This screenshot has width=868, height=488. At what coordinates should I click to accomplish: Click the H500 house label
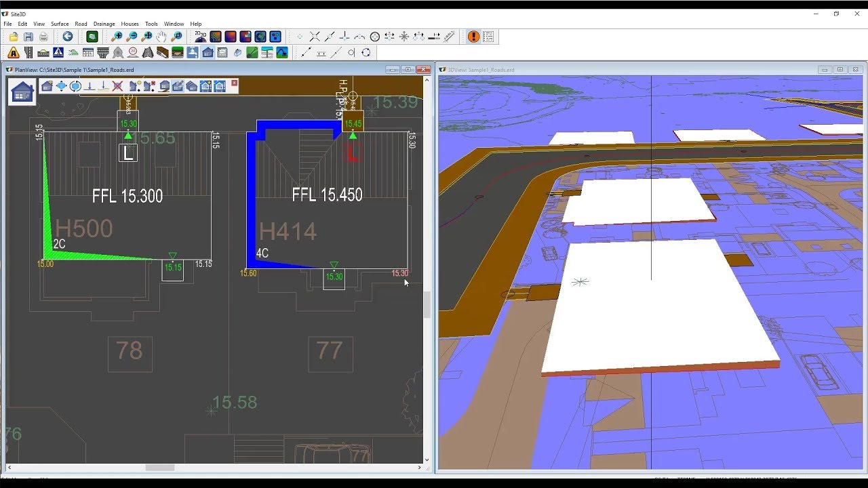point(83,228)
